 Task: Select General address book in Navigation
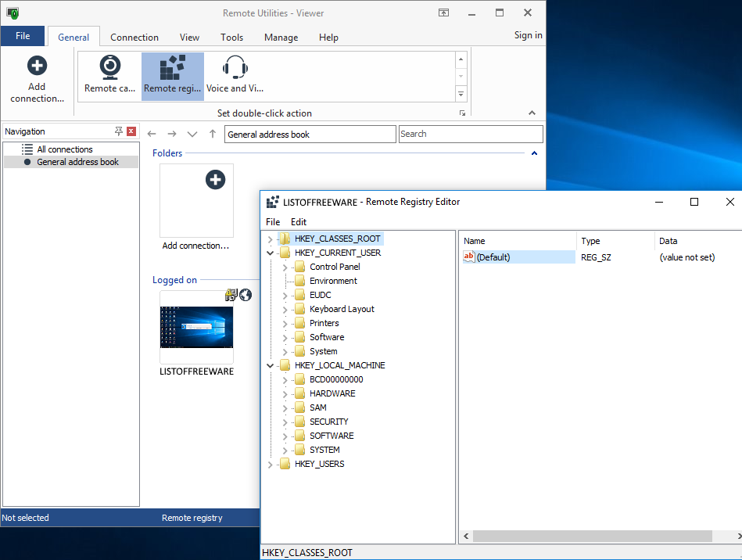pyautogui.click(x=77, y=162)
